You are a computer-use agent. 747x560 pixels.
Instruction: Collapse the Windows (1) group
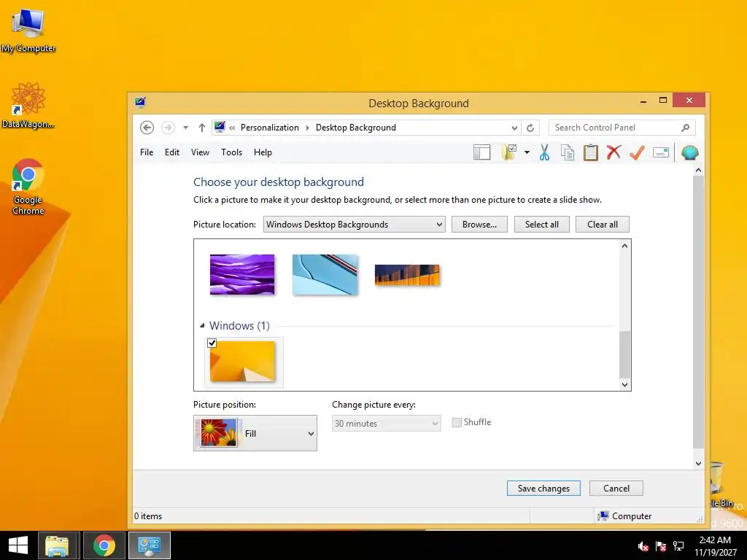click(203, 326)
